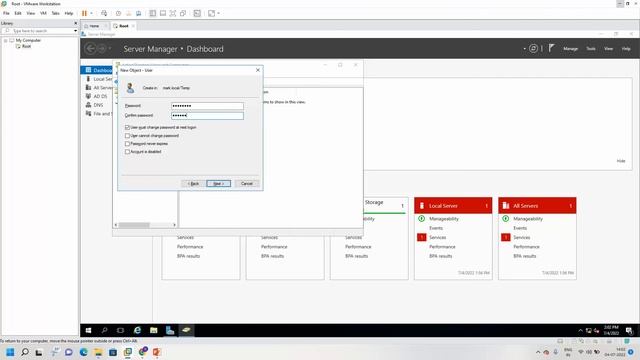
Task: Click the All Servers tile header
Action: coord(537,206)
